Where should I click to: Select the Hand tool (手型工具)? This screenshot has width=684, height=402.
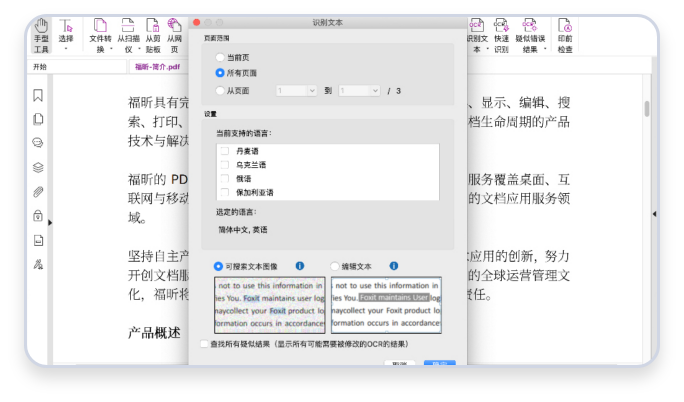41,35
